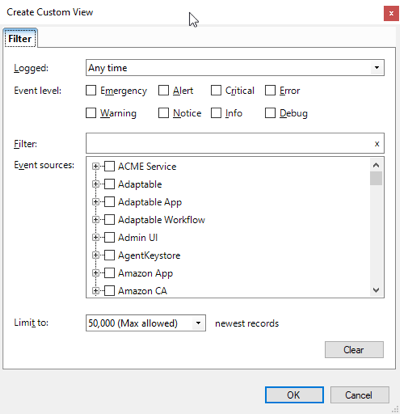Clear filter text with the x icon
Viewport: 400px width, 414px height.
(x=377, y=144)
